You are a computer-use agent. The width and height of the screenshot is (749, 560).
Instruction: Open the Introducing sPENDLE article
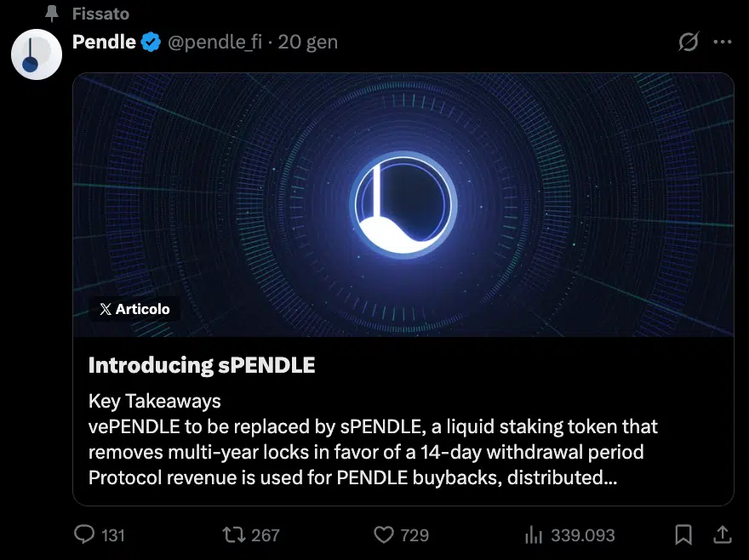point(201,365)
